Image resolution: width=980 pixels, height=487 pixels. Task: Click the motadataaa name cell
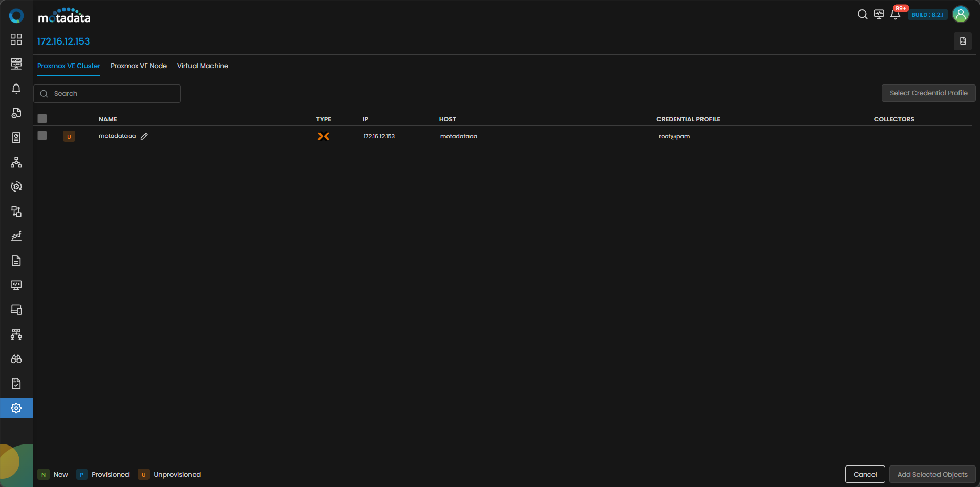coord(117,136)
